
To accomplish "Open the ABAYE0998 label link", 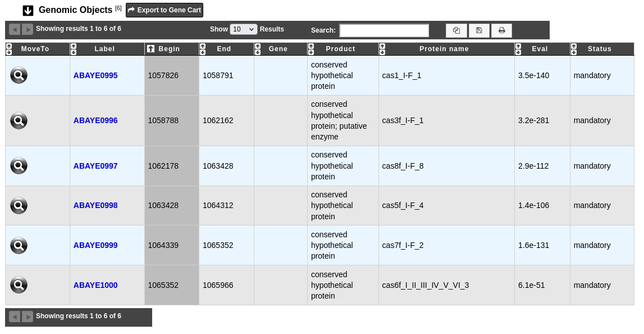I will (95, 205).
